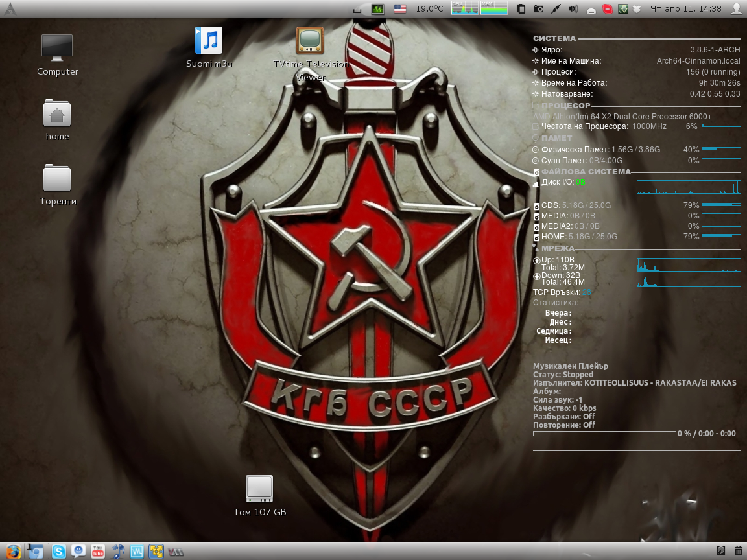
Task: Click the red round tray icon
Action: coord(607,8)
